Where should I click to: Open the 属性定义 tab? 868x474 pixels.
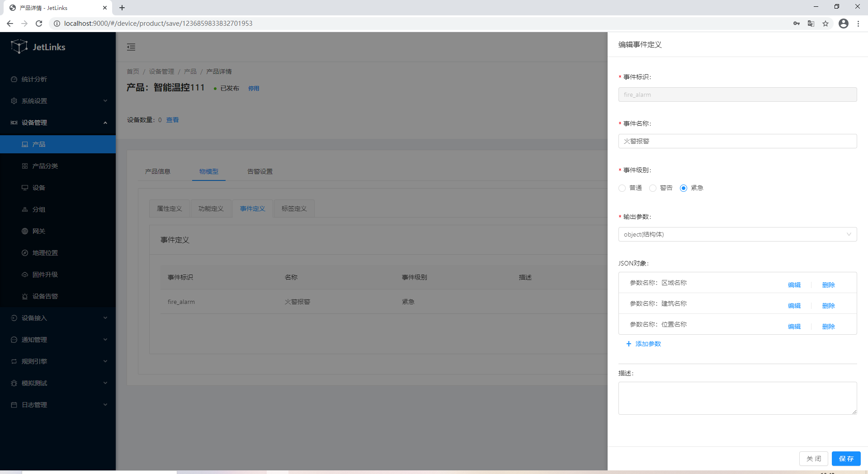click(169, 209)
